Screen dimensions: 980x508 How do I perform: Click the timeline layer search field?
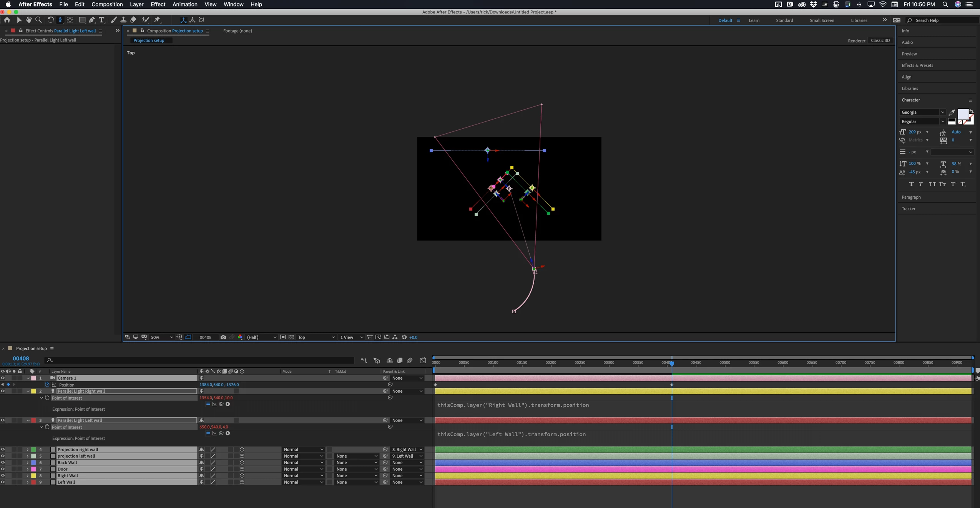[200, 360]
